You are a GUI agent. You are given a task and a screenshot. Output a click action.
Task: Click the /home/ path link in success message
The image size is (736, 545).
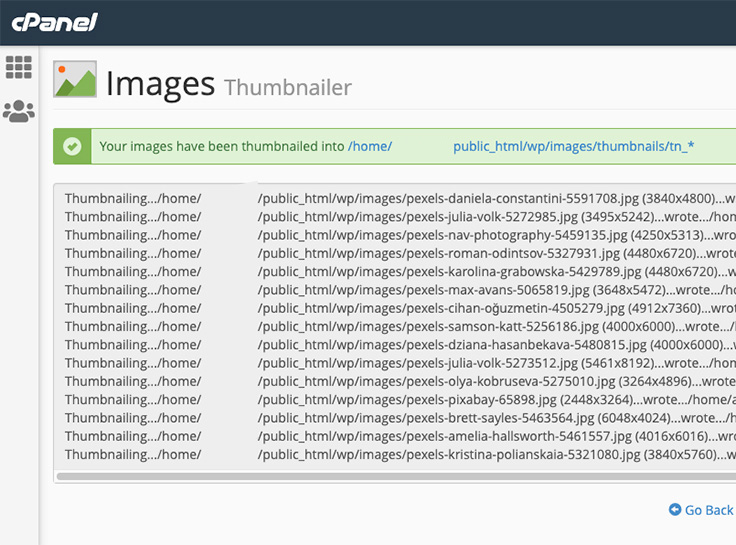[x=369, y=146]
